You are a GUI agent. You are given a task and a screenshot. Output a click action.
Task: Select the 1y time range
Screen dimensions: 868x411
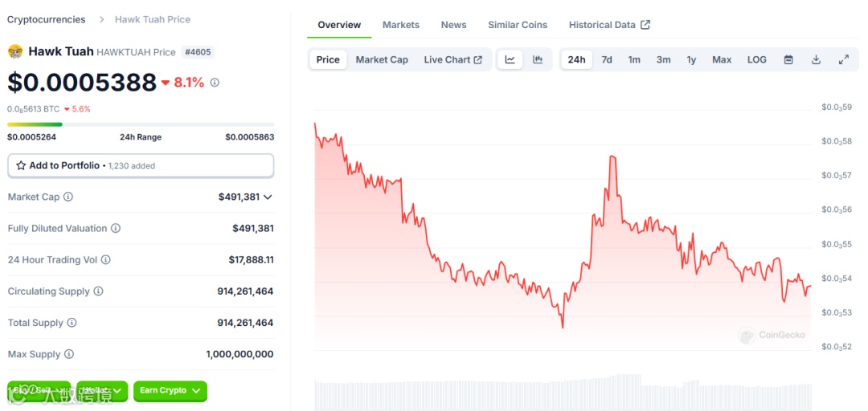691,59
